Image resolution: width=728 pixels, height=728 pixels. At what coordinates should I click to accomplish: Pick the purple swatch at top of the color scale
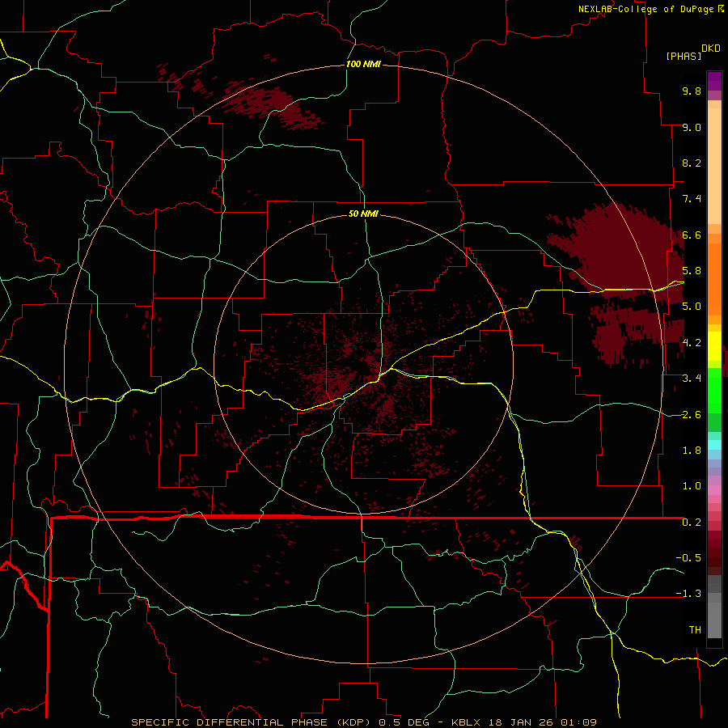point(714,81)
